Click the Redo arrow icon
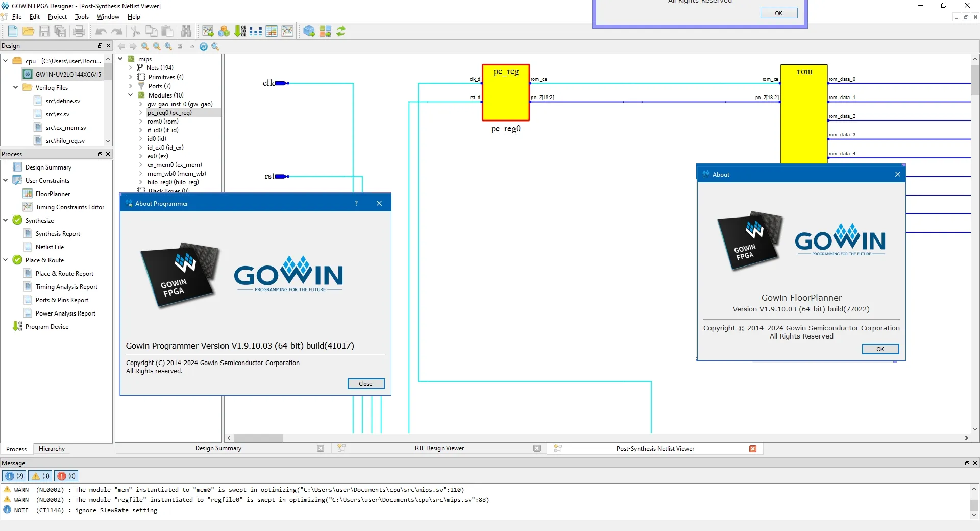 117,31
